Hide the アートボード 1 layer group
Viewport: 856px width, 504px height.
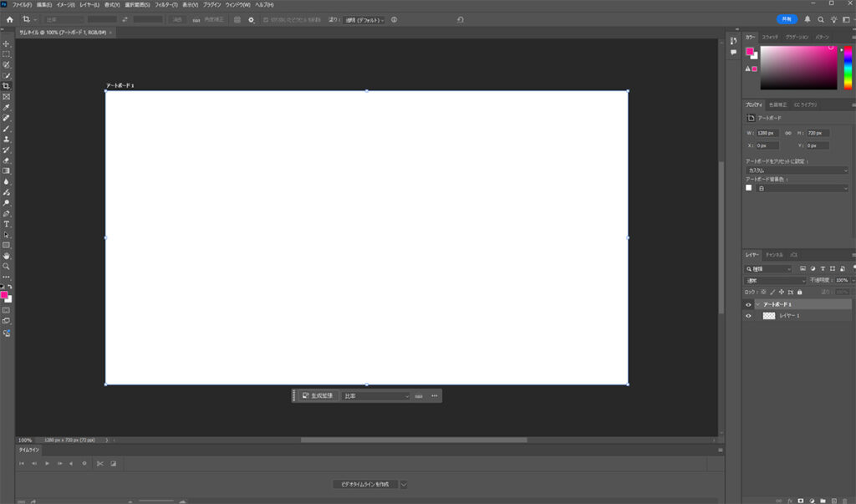click(x=748, y=305)
